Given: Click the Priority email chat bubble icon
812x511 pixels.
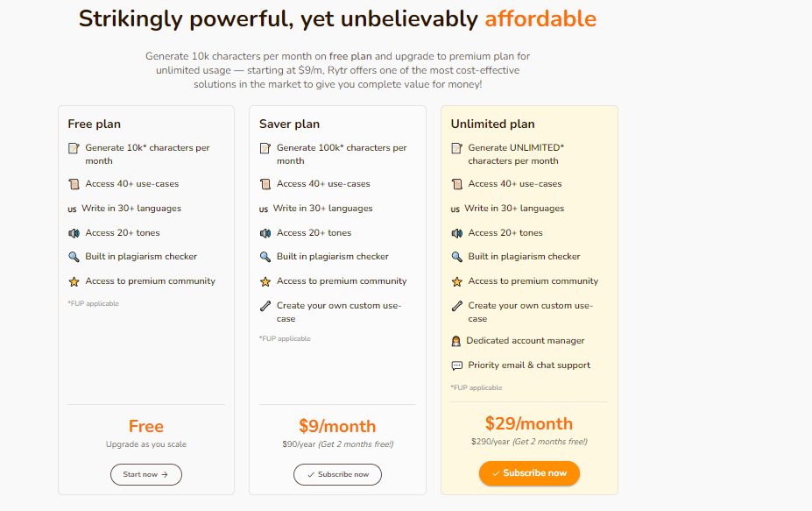Looking at the screenshot, I should (x=456, y=366).
